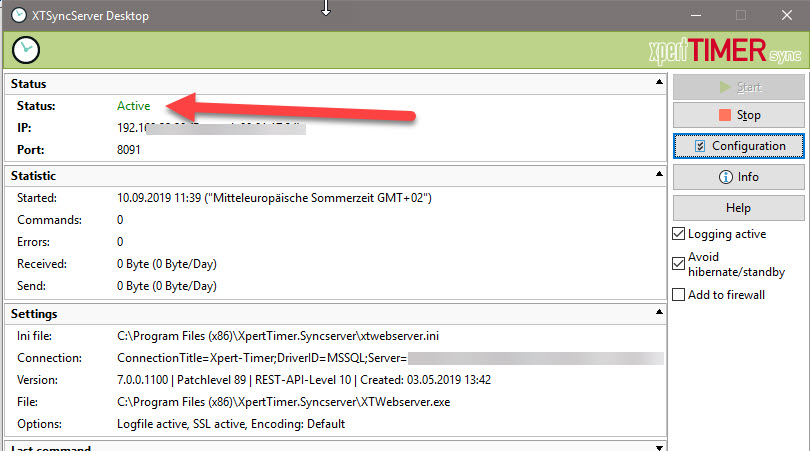Click the Options value Logfile active
Screen dimensions: 810x451
[231, 424]
